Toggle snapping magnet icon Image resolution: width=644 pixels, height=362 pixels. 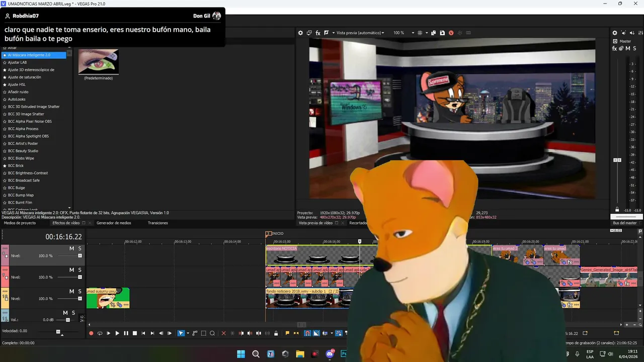pos(307,333)
